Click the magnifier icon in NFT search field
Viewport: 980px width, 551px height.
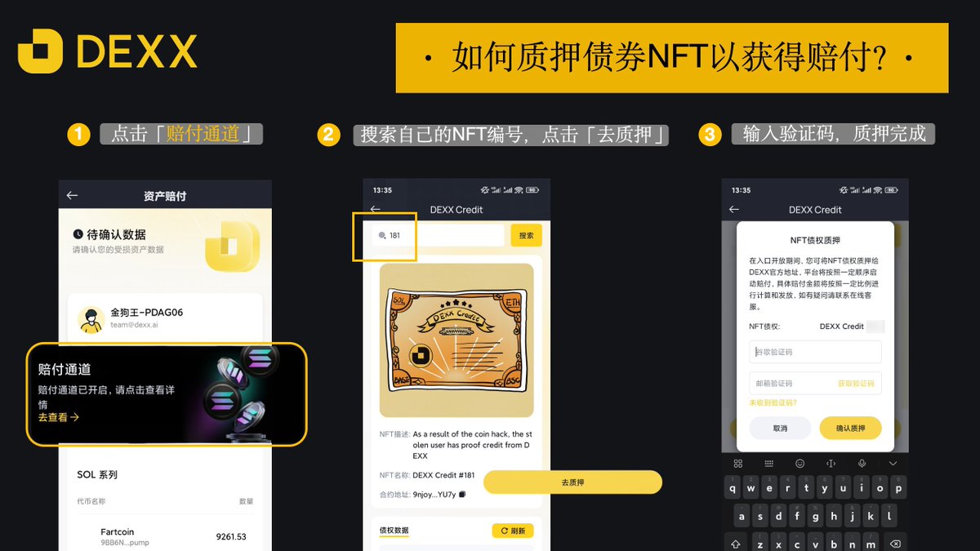tap(381, 236)
